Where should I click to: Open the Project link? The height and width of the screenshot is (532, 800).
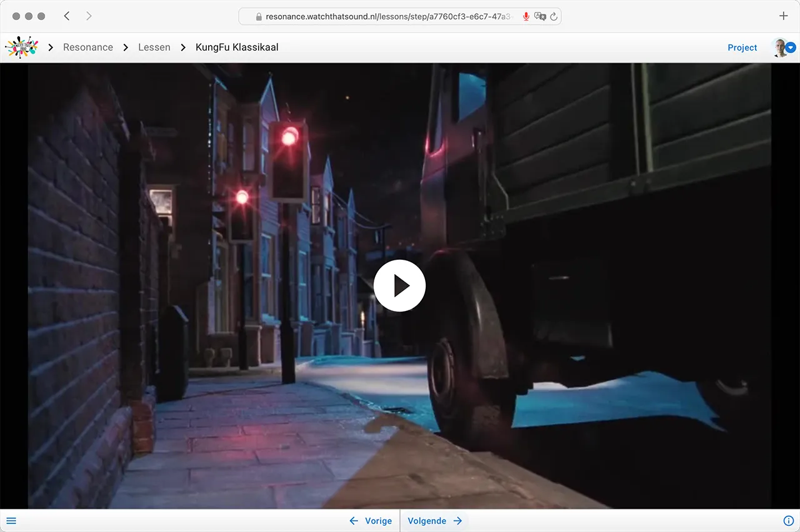pyautogui.click(x=742, y=47)
